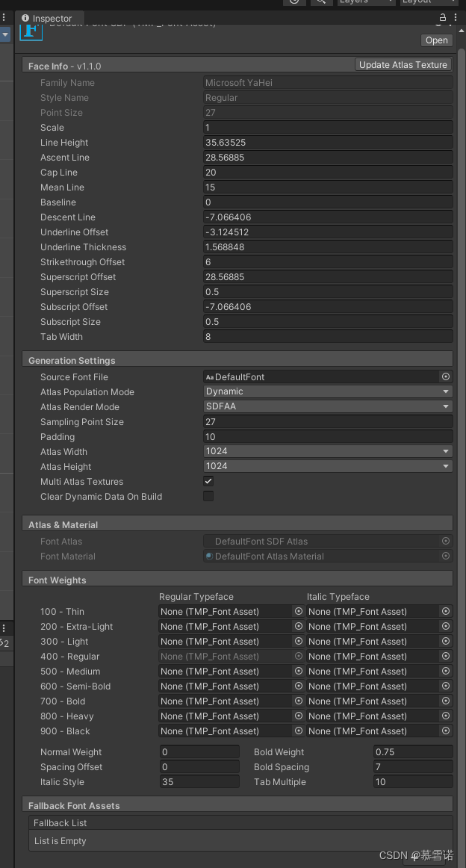
Task: Click the Open button for the font asset
Action: (436, 40)
